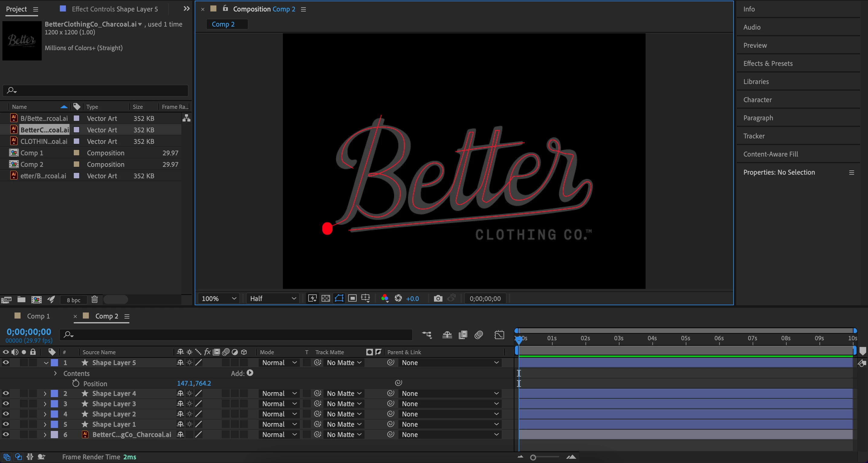Screen dimensions: 868x463
Task: Hide the BetterC...gCo_Charcoal.ai layer
Action: tap(6, 434)
